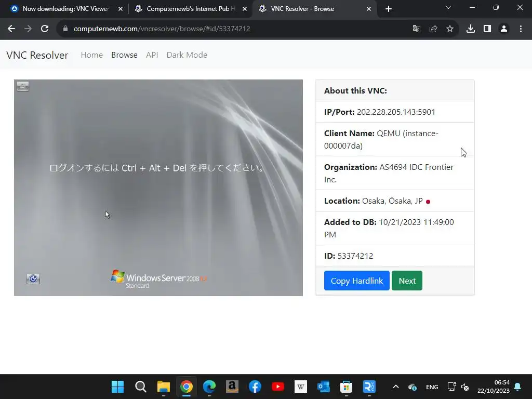The width and height of the screenshot is (532, 399).
Task: Launch Microsoft Edge from taskbar
Action: 209,387
